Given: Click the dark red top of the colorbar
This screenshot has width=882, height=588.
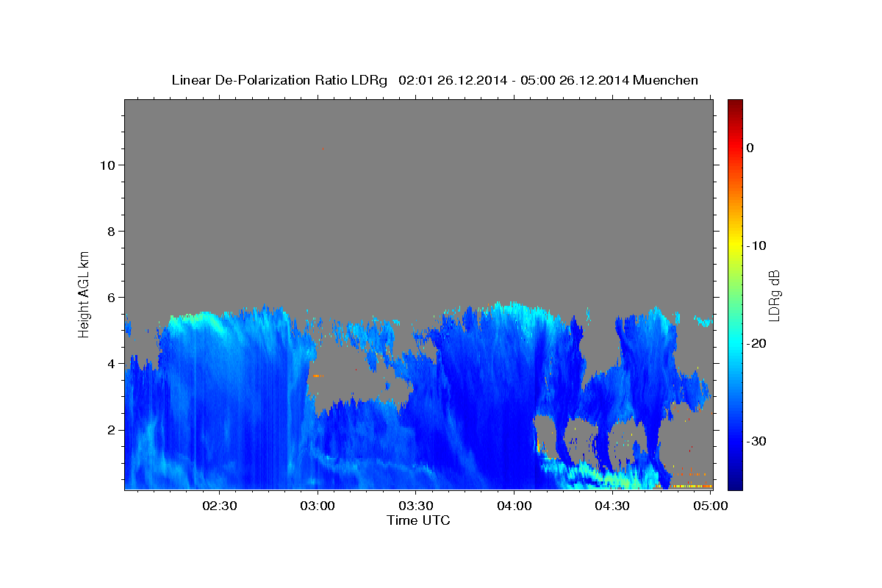Looking at the screenshot, I should [735, 105].
